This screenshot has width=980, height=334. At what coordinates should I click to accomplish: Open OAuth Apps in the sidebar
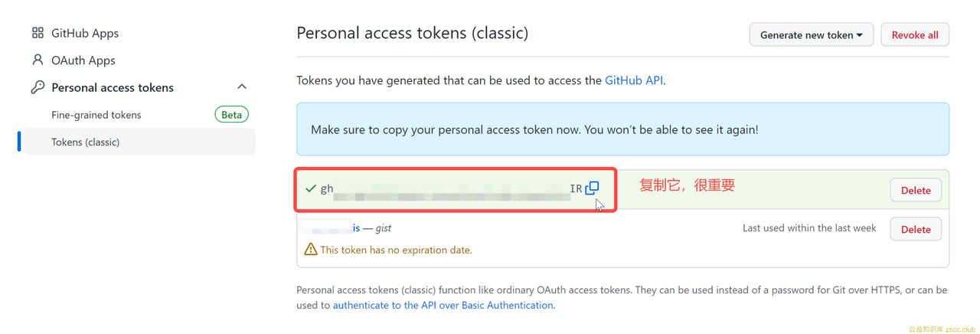83,60
